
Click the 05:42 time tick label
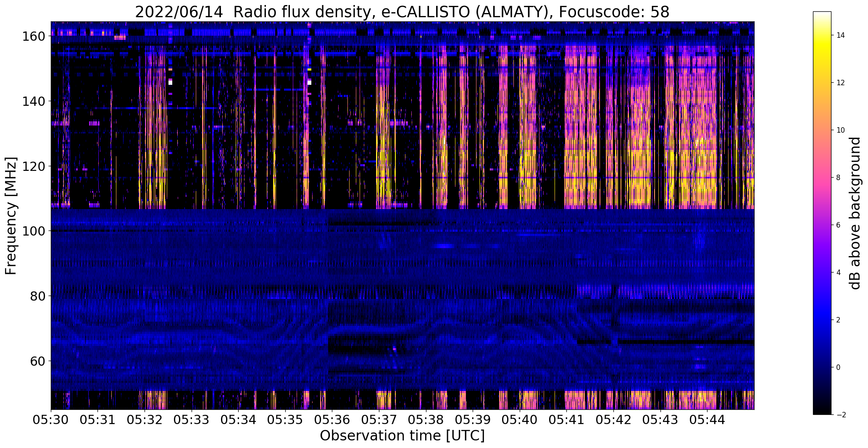click(614, 419)
